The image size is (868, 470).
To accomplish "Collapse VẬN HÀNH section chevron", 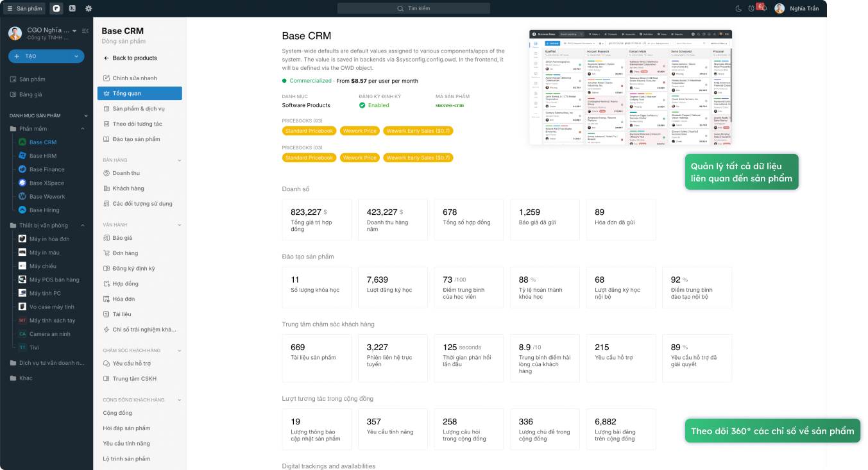I will (180, 225).
